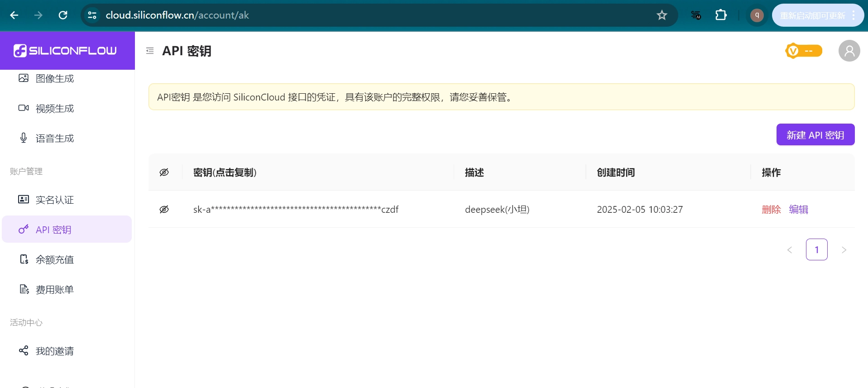Image resolution: width=868 pixels, height=388 pixels.
Task: Open the Chrome profile avatar
Action: [x=757, y=15]
